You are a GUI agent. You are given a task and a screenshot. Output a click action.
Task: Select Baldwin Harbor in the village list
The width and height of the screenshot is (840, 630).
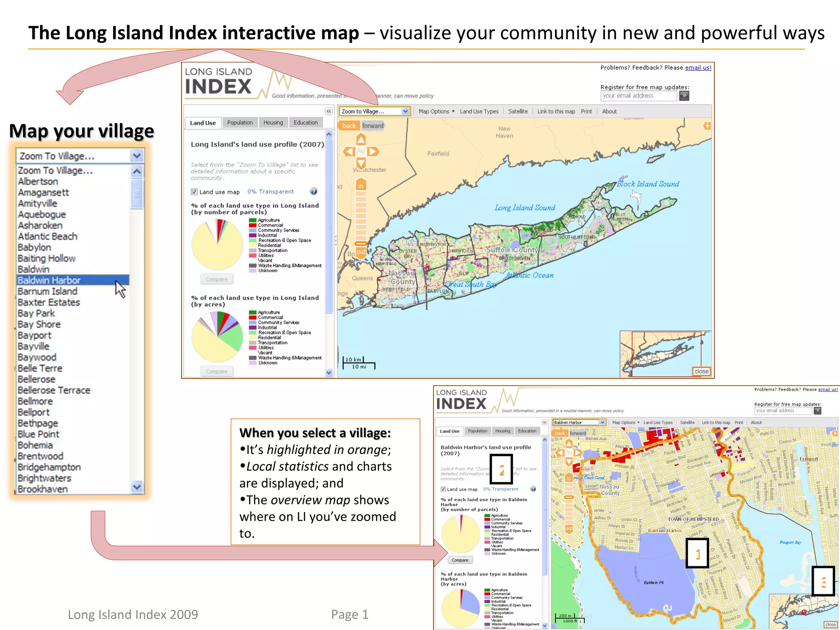tap(49, 280)
